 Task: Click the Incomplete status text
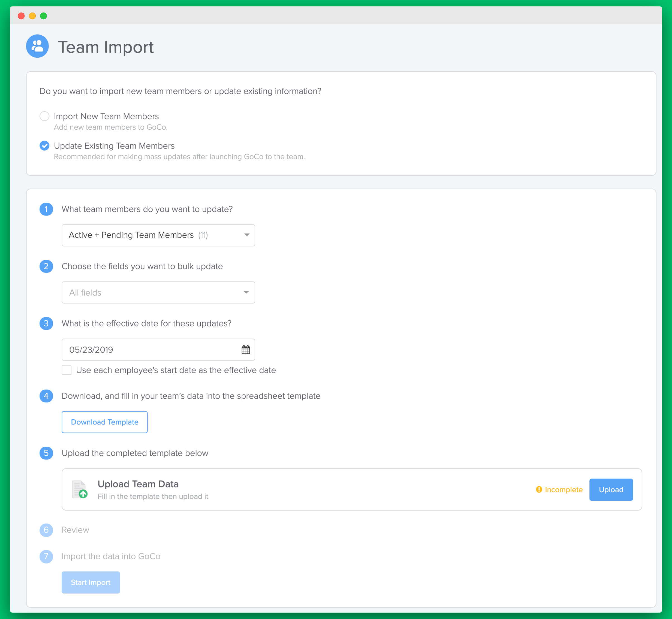[564, 490]
